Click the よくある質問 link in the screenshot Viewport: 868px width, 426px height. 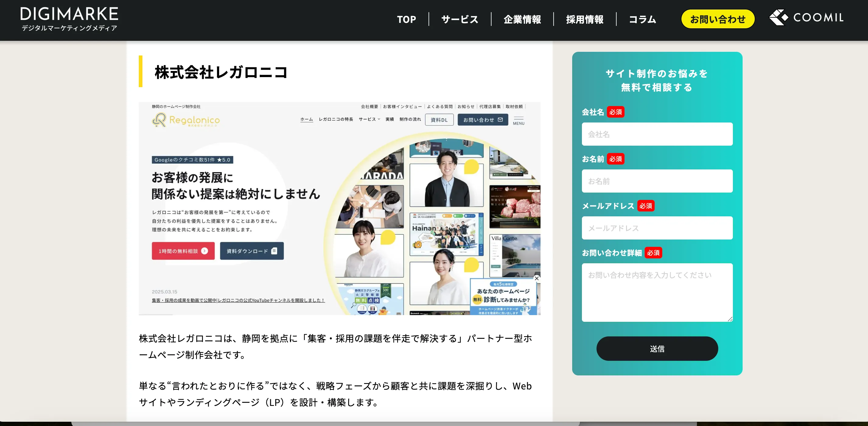pos(440,106)
